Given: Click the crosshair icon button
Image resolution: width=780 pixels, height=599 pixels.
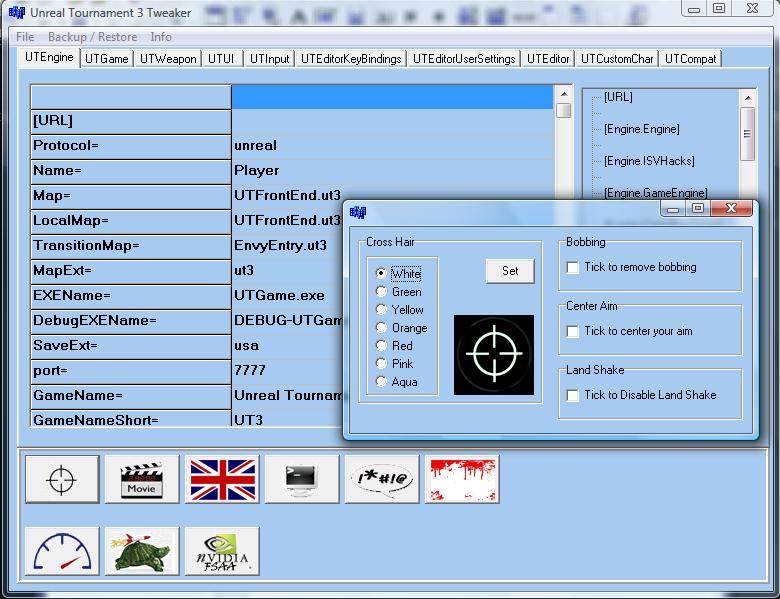Looking at the screenshot, I should [62, 479].
